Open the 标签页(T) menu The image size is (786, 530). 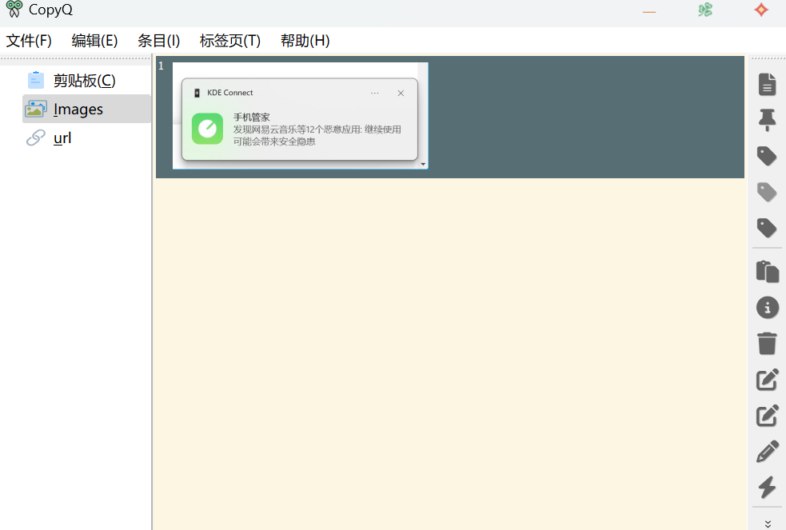pos(230,41)
